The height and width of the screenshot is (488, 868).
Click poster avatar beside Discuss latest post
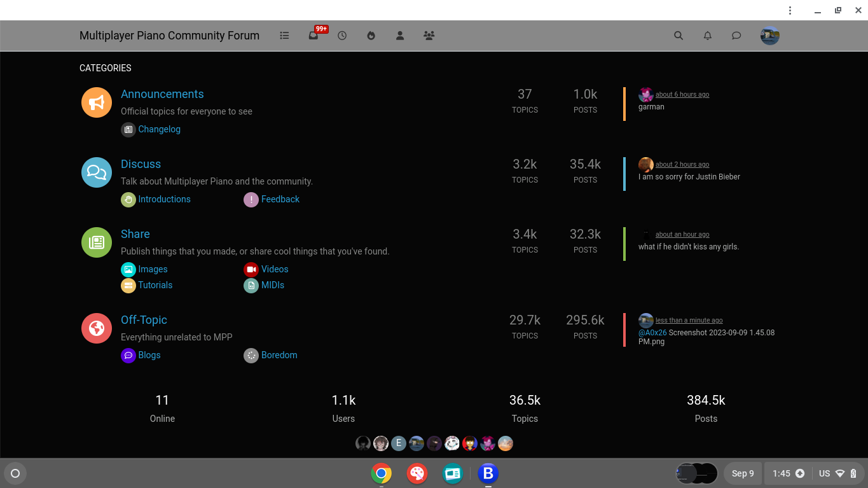pyautogui.click(x=646, y=165)
